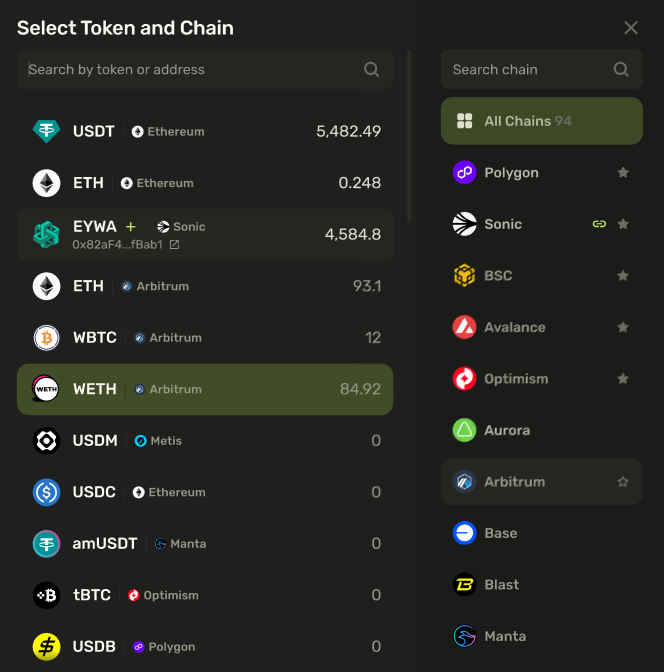This screenshot has height=672, width=664.
Task: Click the chain search magnifier icon
Action: [x=621, y=70]
